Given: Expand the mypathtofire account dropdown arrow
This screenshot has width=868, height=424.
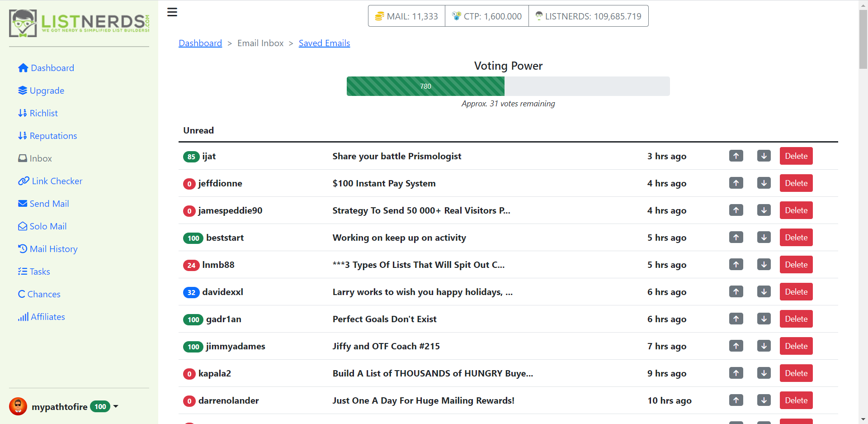Looking at the screenshot, I should pos(116,406).
